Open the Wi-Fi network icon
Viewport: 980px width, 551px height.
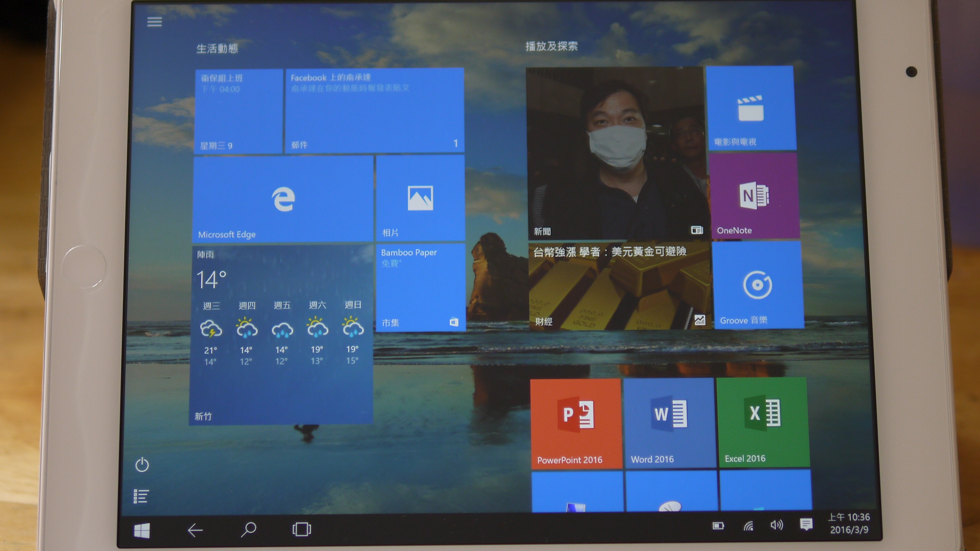click(x=748, y=526)
